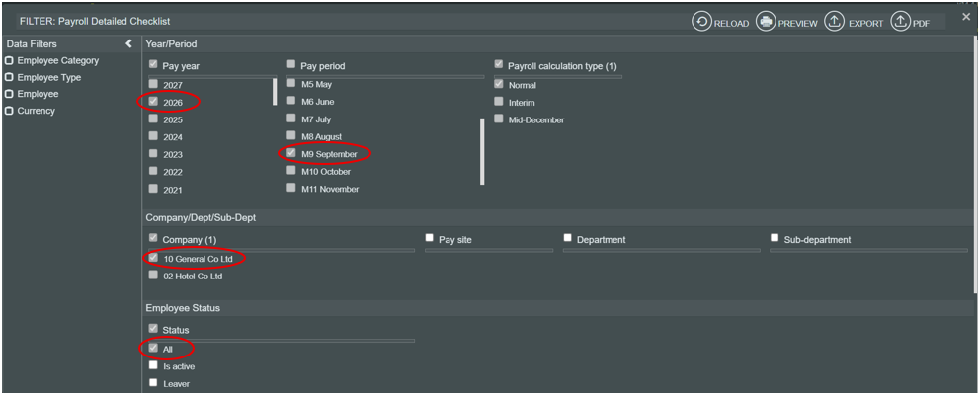Open print Preview icon

[x=766, y=22]
